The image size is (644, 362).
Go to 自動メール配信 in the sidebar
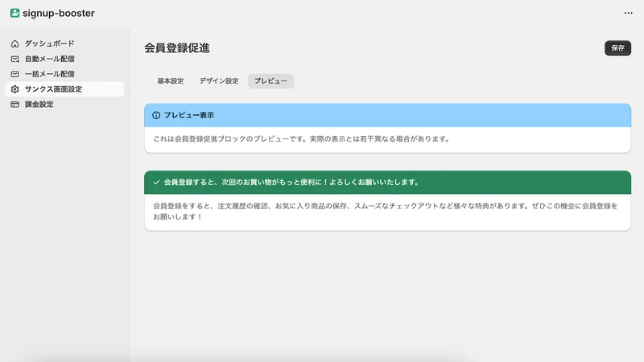[64, 59]
